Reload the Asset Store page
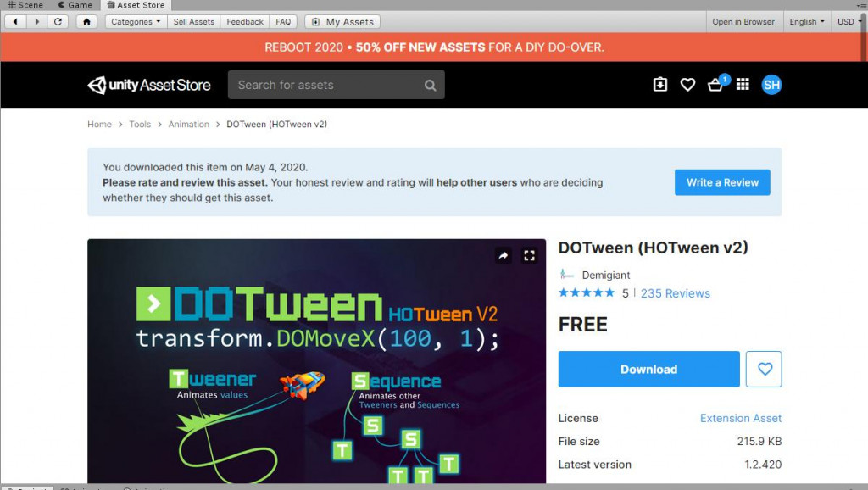 [58, 21]
